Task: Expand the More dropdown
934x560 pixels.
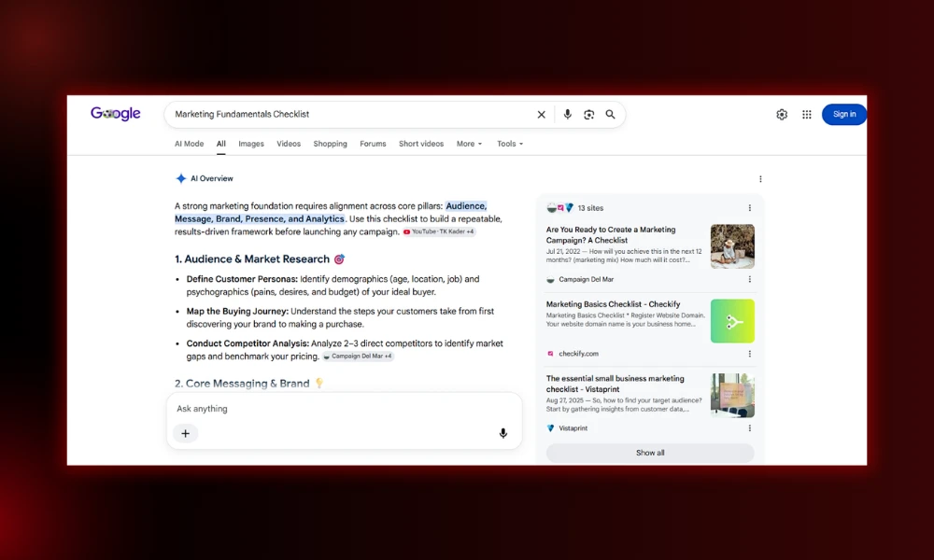Action: pyautogui.click(x=470, y=144)
